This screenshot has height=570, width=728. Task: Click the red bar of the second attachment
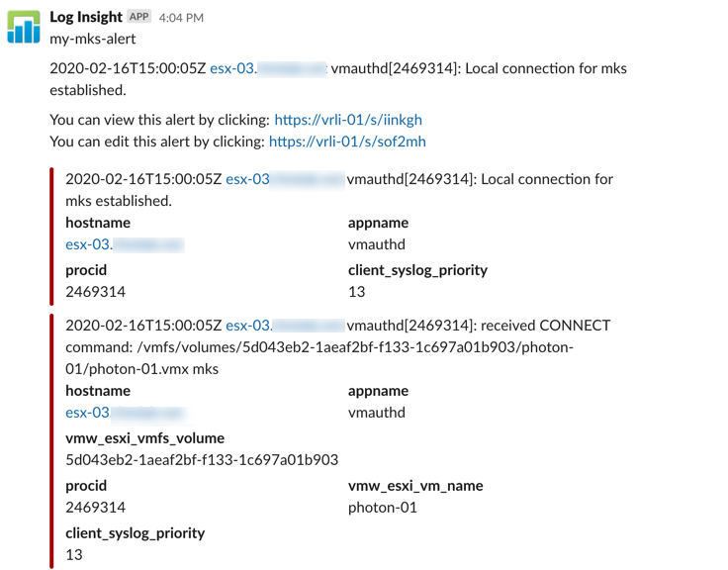click(51, 441)
